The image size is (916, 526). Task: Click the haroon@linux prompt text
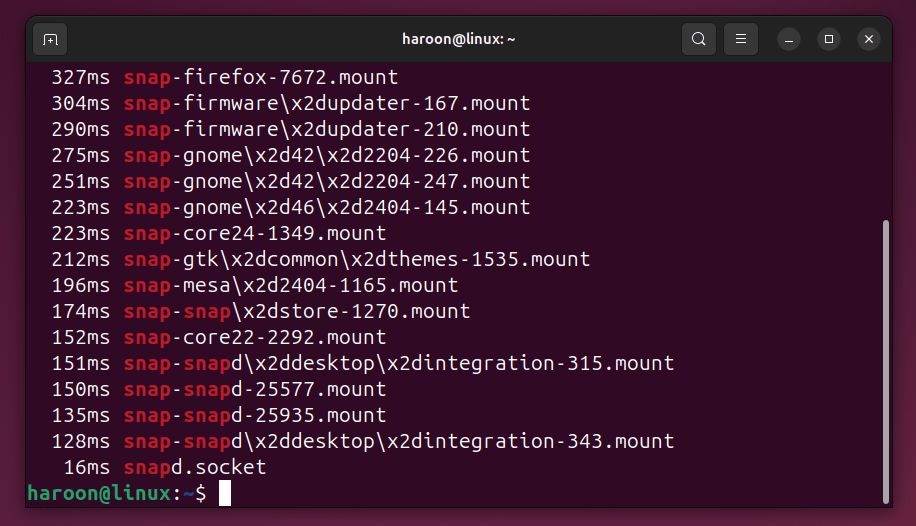coord(100,493)
